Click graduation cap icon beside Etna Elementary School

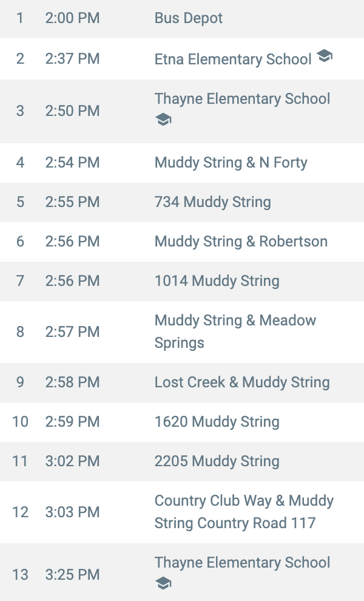tap(325, 56)
